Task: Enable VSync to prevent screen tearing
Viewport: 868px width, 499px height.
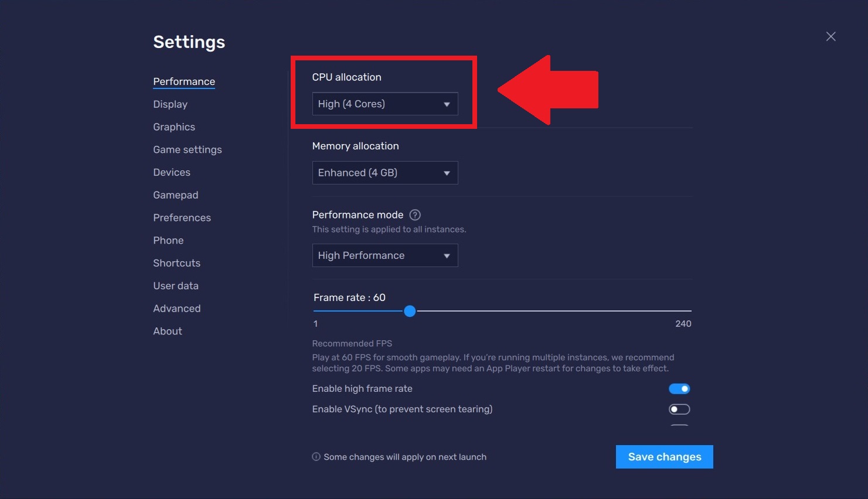Action: [x=679, y=409]
